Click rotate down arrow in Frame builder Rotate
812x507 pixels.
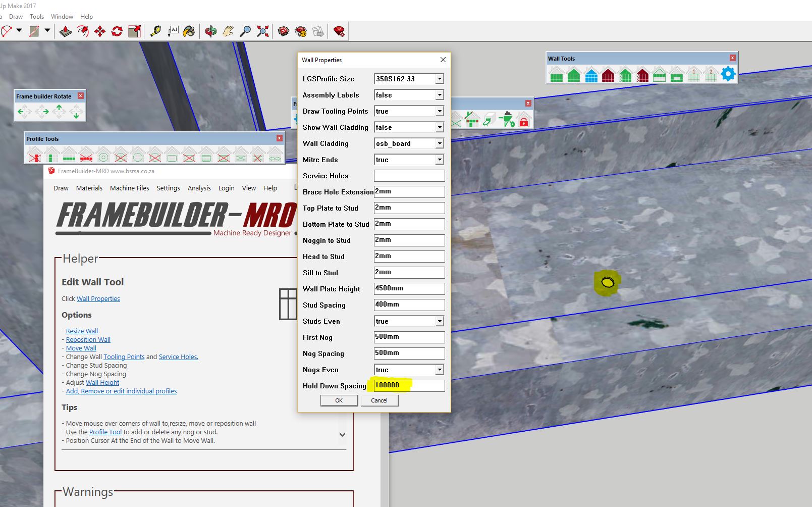76,112
